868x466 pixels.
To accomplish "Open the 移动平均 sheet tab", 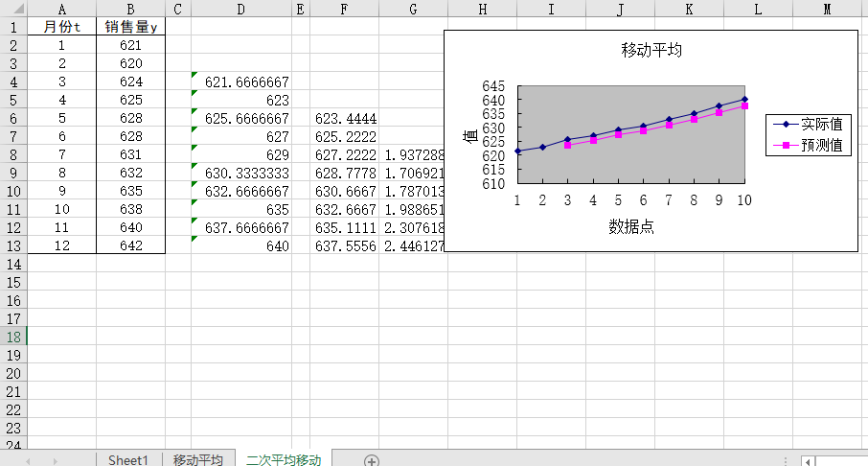I will (198, 460).
